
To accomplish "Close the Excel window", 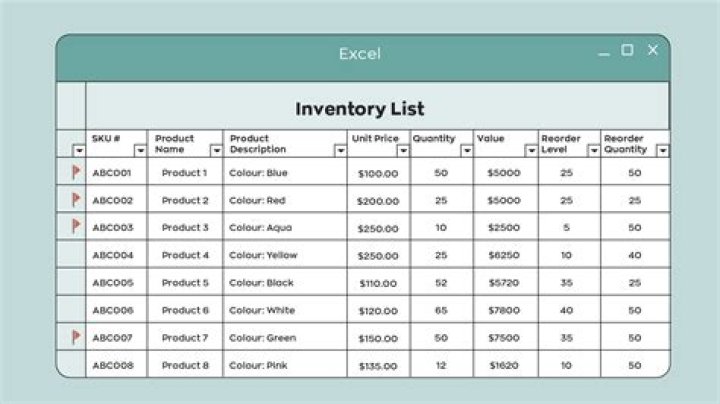I will (x=653, y=50).
